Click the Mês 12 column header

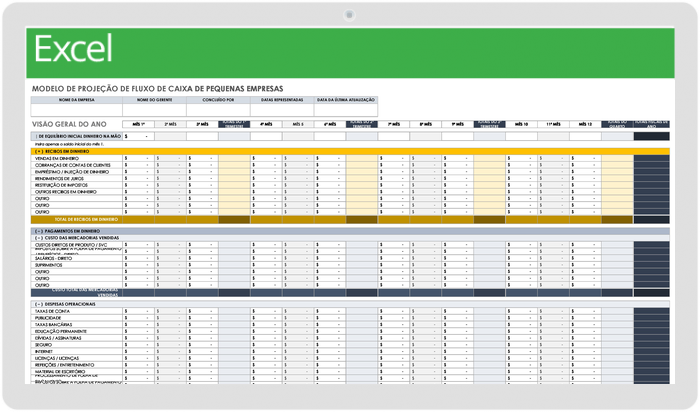(584, 124)
